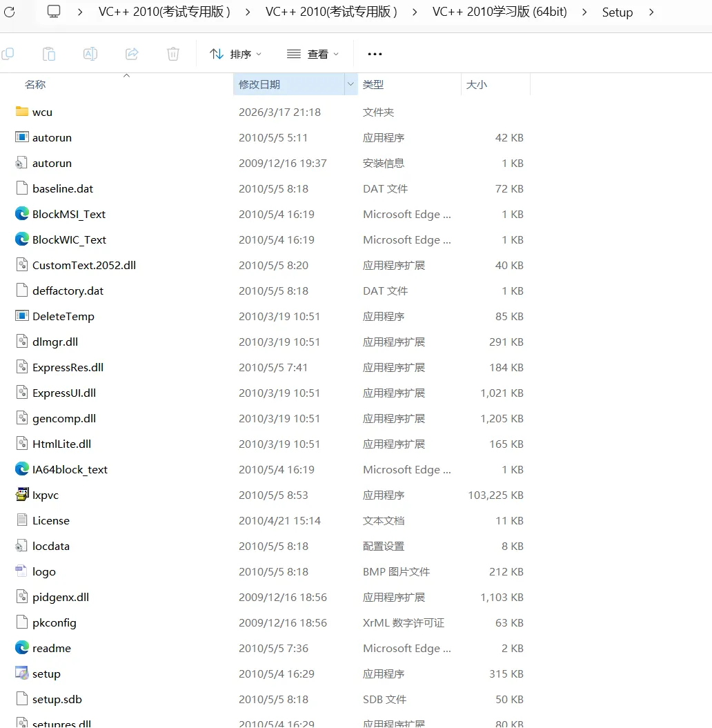
Task: Select the gencomp.dll file name
Action: click(64, 418)
